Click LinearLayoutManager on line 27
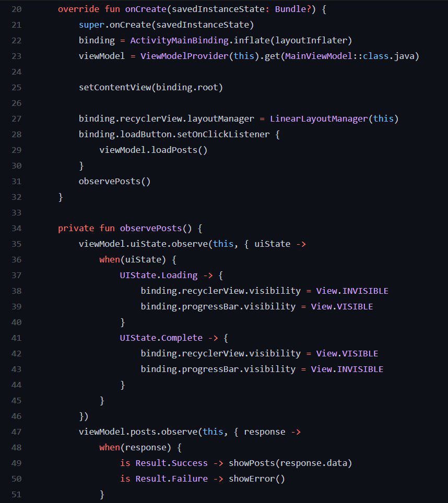 [319, 118]
